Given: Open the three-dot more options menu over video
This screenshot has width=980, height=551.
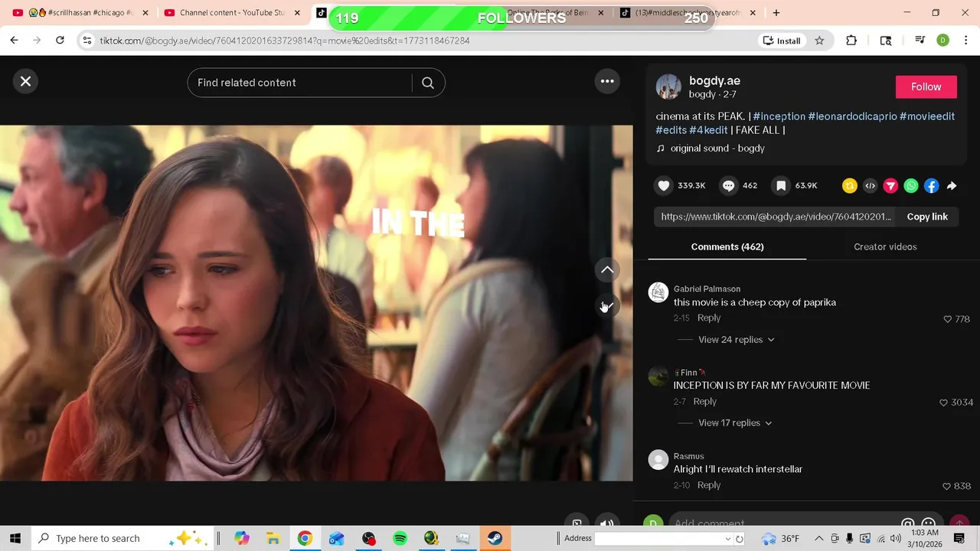Looking at the screenshot, I should pos(607,81).
